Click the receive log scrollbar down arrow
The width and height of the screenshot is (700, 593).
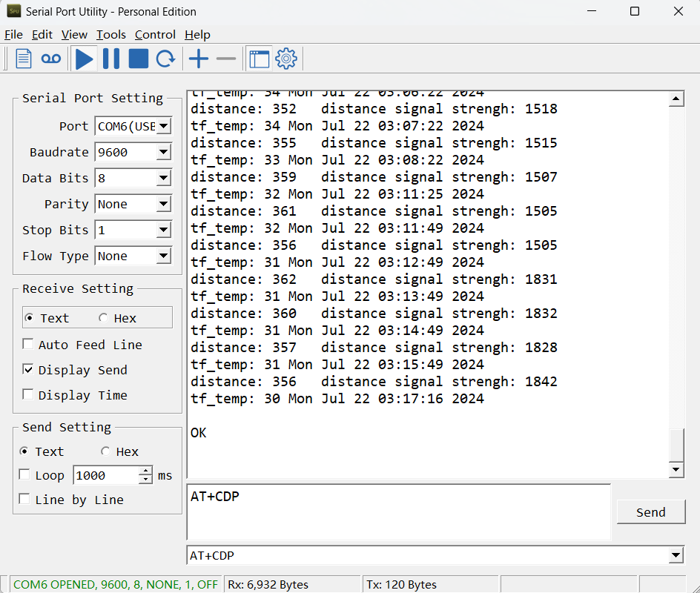pos(676,469)
